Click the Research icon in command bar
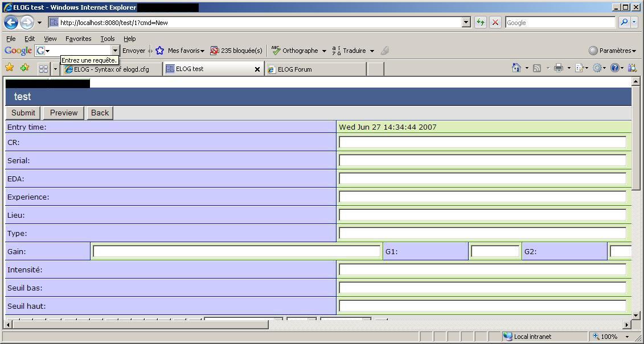Viewport: 644px width, 344px height. 633,68
